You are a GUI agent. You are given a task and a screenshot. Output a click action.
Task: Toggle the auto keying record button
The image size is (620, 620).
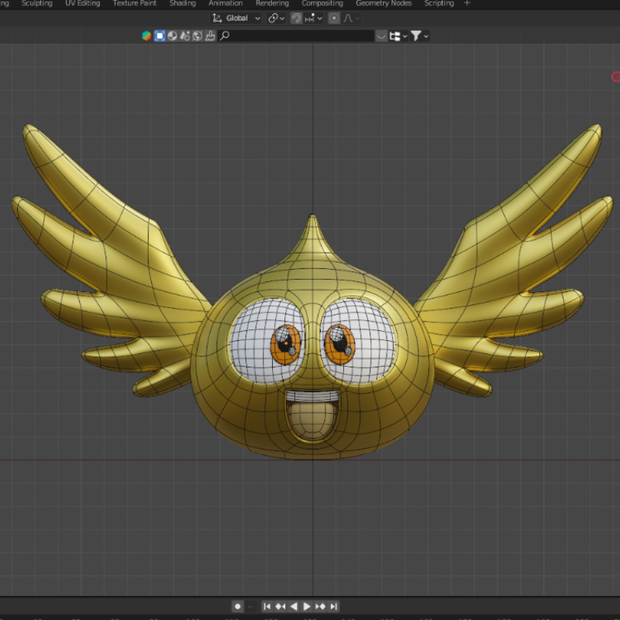[237, 606]
